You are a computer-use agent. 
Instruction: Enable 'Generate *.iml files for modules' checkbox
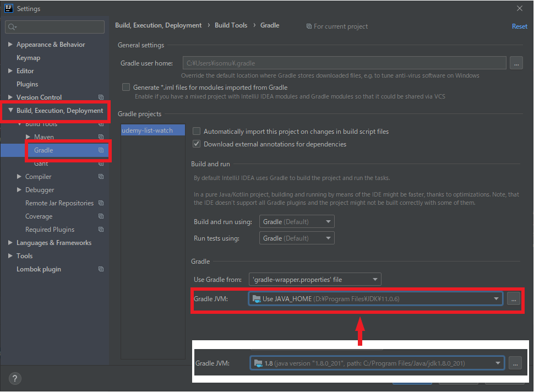(x=126, y=87)
